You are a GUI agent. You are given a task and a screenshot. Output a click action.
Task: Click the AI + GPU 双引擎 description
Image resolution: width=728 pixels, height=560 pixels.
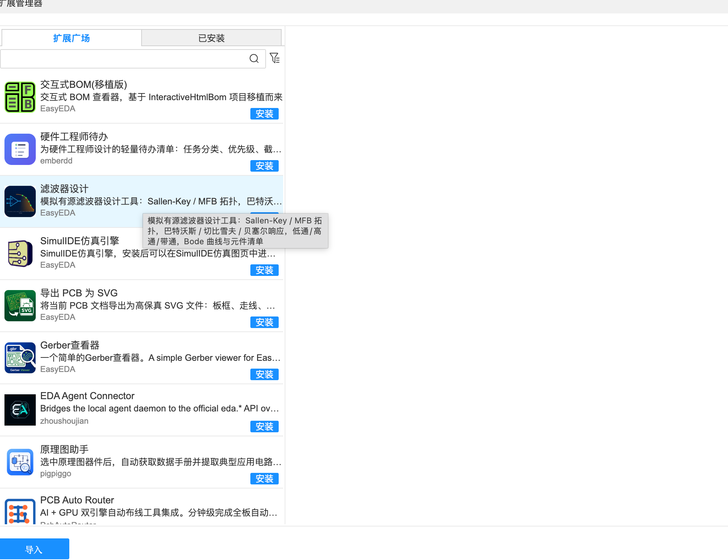point(159,513)
